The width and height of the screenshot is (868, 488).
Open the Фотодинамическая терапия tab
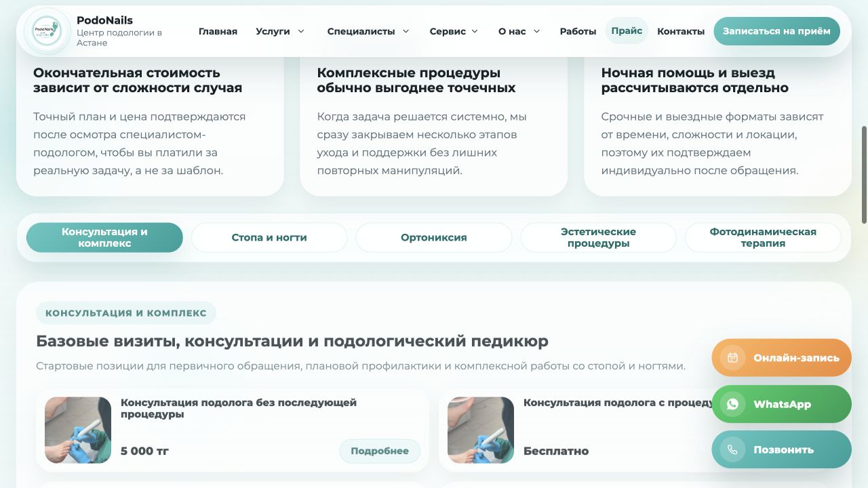pos(763,237)
